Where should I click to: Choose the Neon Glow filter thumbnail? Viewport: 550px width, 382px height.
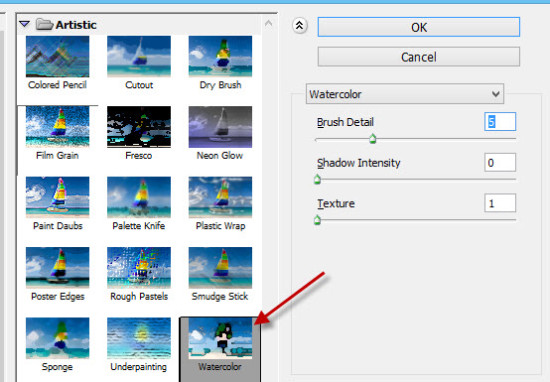pos(220,127)
